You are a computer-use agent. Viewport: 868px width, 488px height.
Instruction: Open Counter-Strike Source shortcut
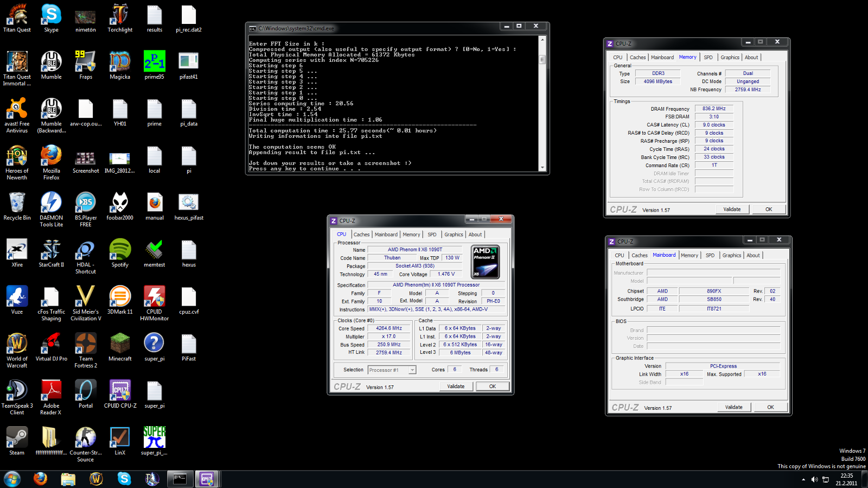(x=86, y=445)
